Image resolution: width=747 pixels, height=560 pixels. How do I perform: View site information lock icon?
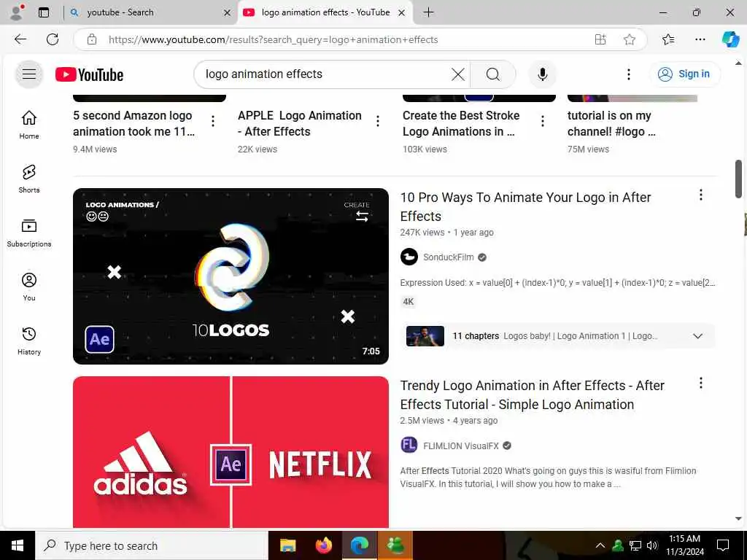(x=92, y=39)
